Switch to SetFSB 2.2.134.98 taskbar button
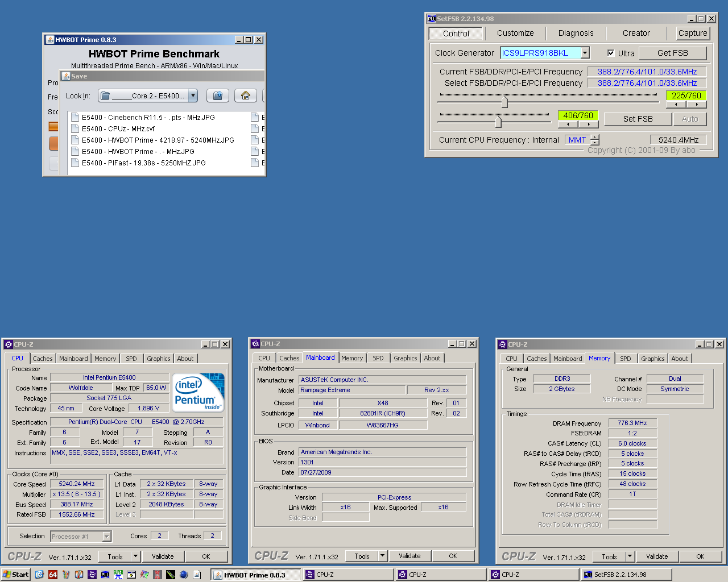Image resolution: width=728 pixels, height=582 pixels. click(x=627, y=575)
